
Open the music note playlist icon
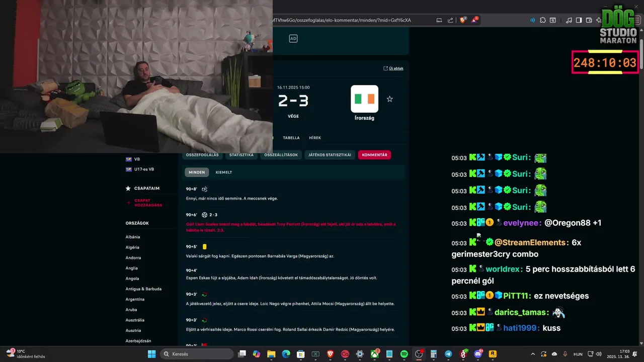tap(569, 20)
